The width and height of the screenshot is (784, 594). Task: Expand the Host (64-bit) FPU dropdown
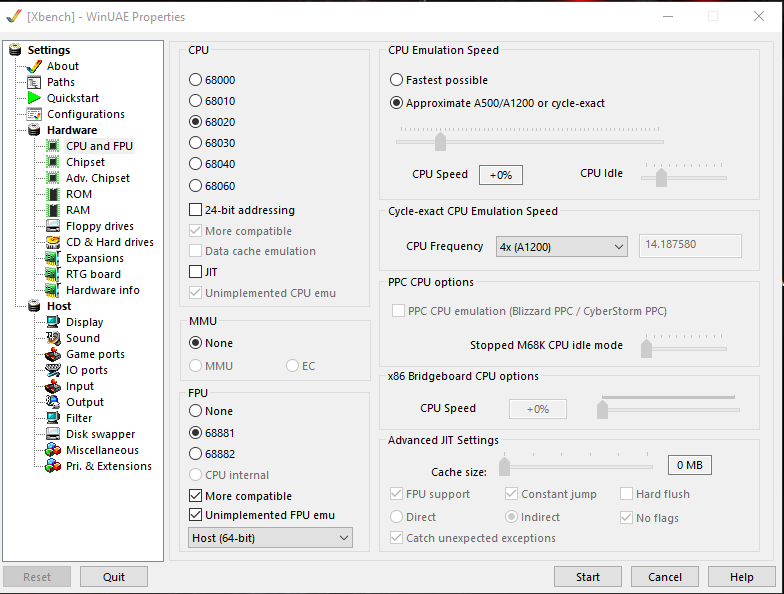(x=270, y=538)
